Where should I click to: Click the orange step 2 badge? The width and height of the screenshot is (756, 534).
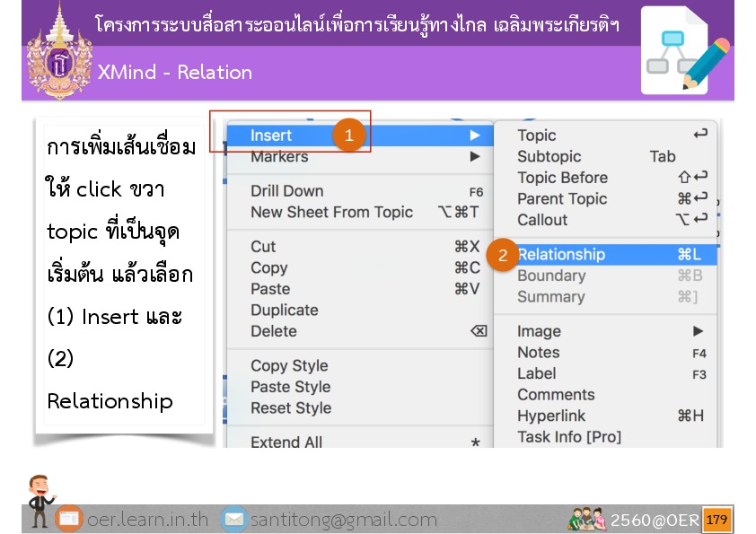point(503,255)
